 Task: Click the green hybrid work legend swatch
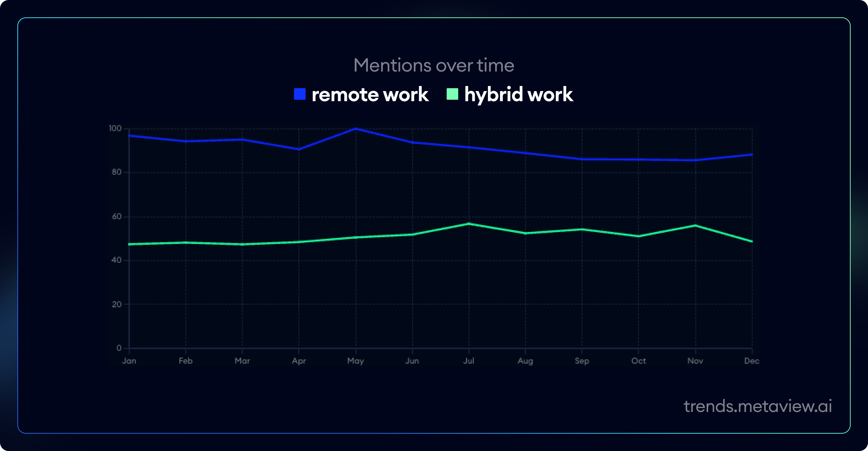tap(452, 94)
